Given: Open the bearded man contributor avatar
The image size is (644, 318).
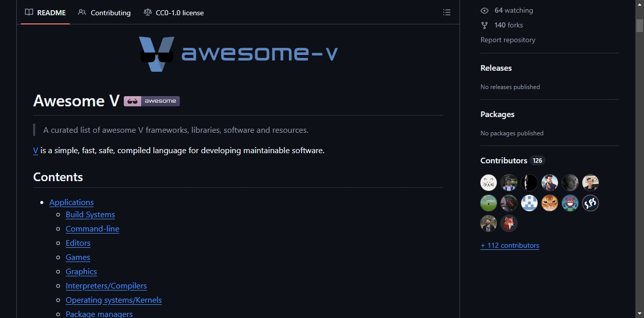Looking at the screenshot, I should 489,223.
